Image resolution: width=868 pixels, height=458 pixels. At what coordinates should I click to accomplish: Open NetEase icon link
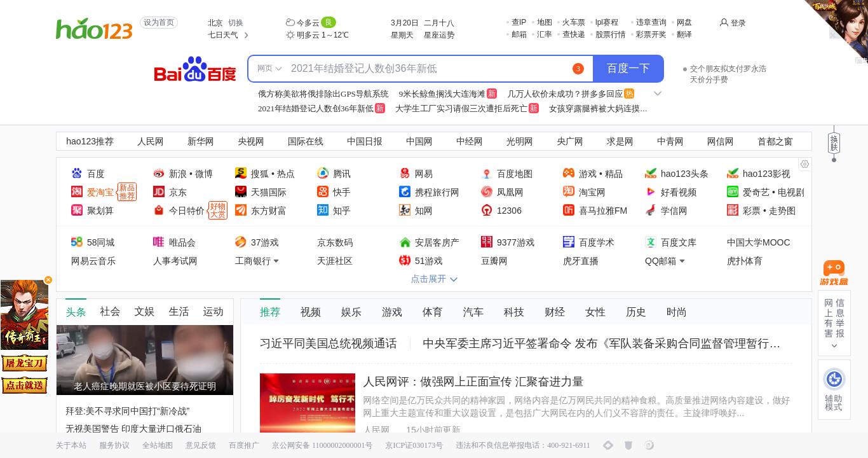click(405, 174)
